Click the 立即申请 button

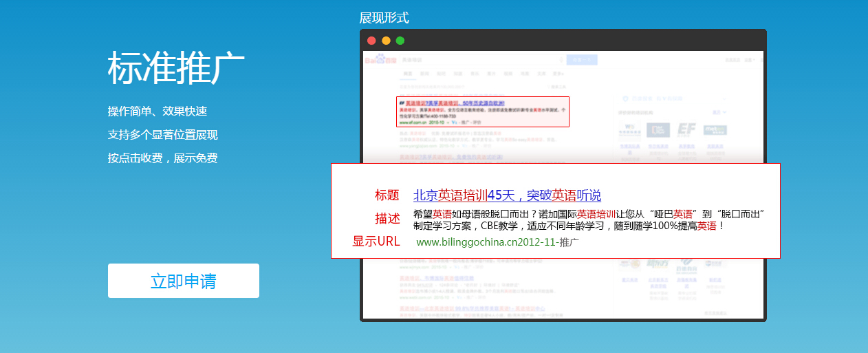pyautogui.click(x=183, y=281)
